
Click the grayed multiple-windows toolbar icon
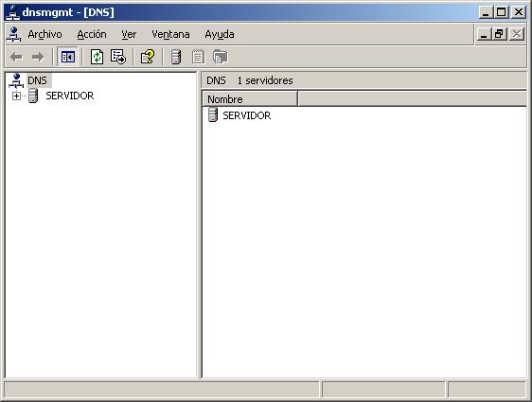click(x=221, y=57)
